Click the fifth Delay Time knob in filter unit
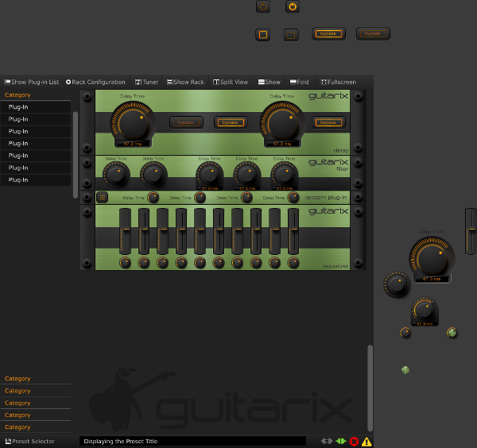The image size is (477, 448). coord(284,175)
